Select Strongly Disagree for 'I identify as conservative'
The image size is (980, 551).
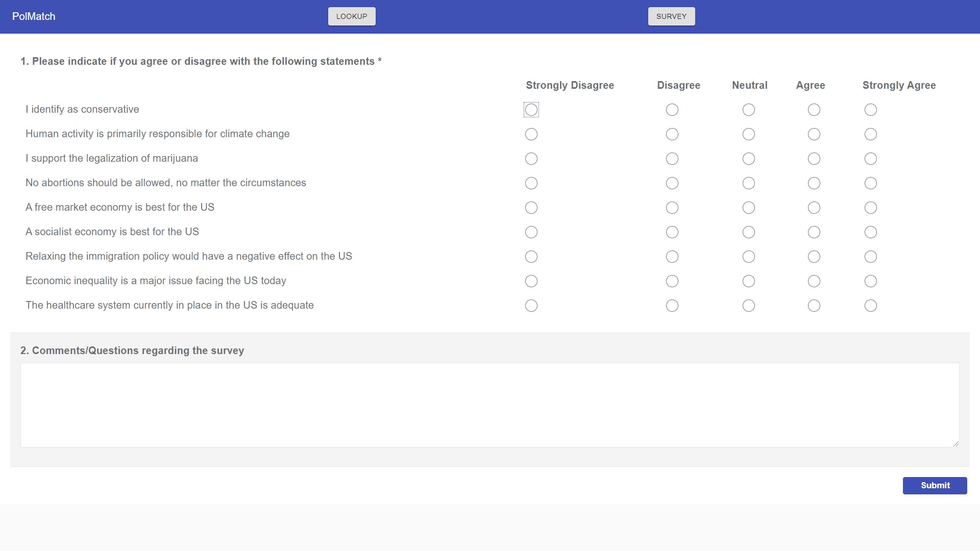point(531,110)
